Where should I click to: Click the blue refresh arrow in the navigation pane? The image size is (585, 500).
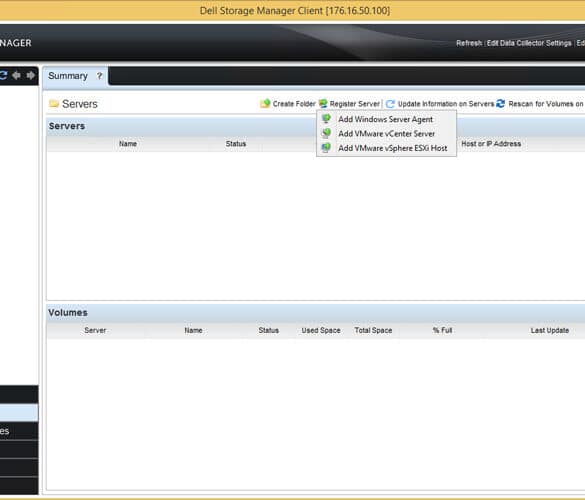point(3,75)
